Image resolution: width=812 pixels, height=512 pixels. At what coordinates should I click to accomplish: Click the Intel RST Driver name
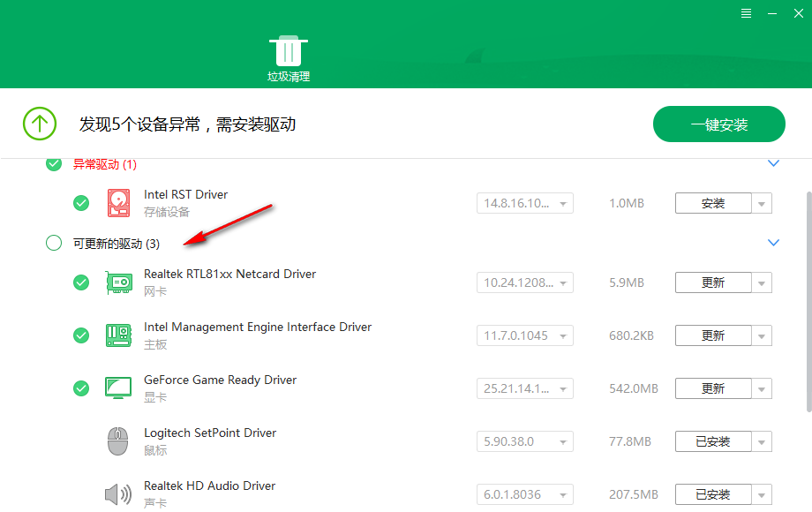[185, 195]
